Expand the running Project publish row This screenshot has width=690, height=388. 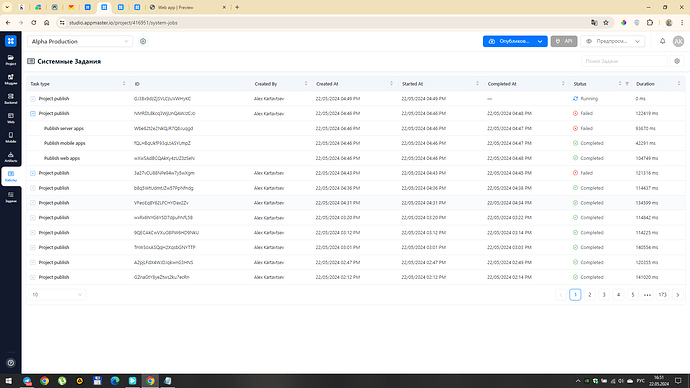click(x=33, y=99)
